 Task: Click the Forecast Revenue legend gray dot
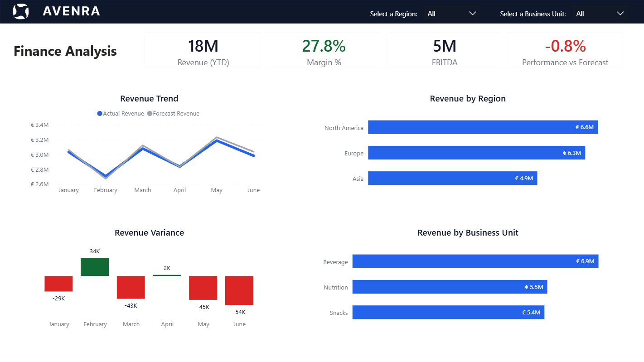coord(150,114)
